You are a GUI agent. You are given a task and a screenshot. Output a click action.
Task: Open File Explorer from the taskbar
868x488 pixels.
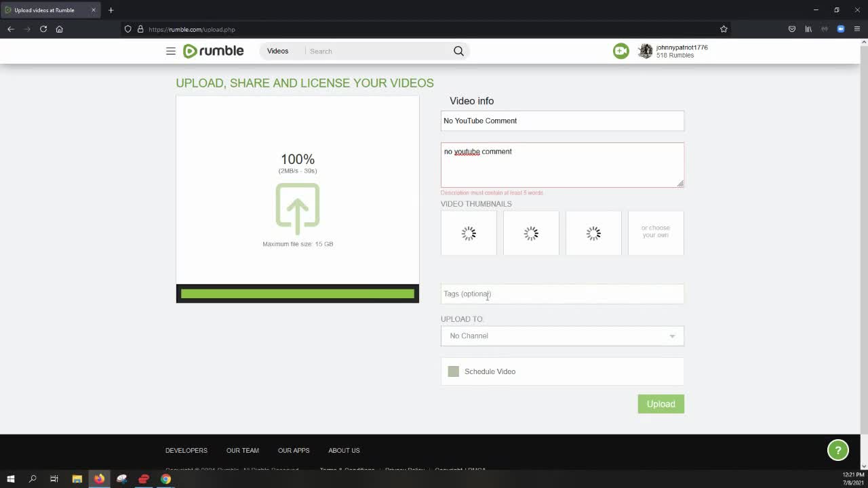coord(77,479)
